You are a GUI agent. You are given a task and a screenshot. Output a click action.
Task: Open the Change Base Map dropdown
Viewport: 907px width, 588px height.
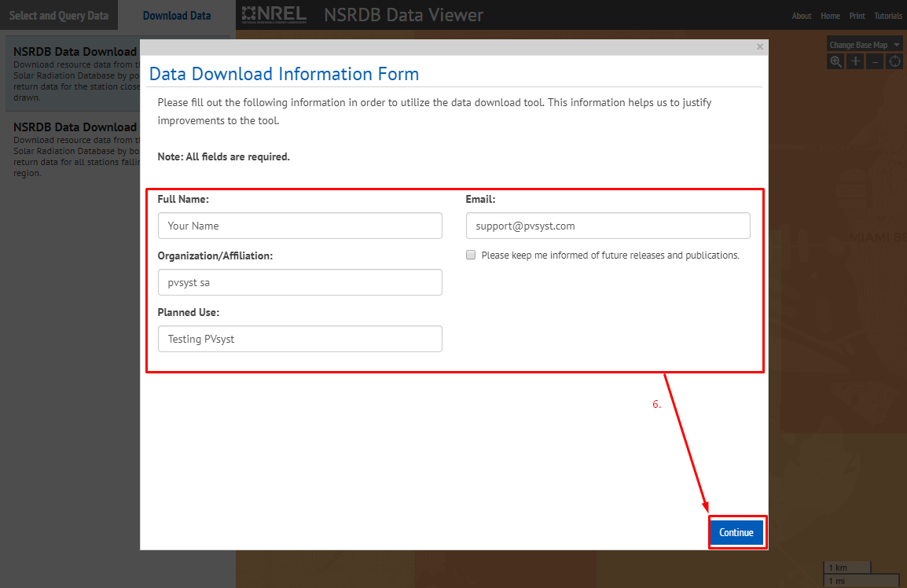pyautogui.click(x=865, y=45)
